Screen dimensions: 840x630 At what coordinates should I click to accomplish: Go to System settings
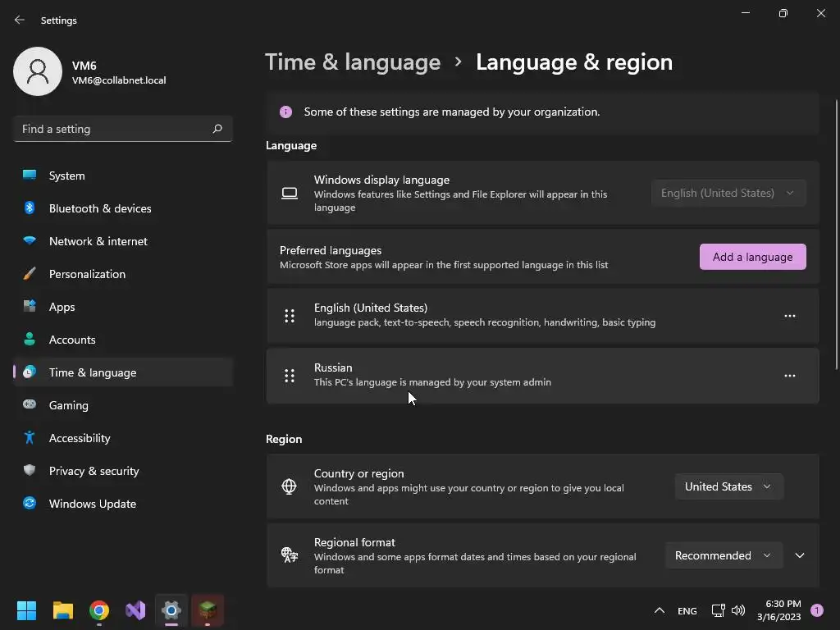[123, 176]
